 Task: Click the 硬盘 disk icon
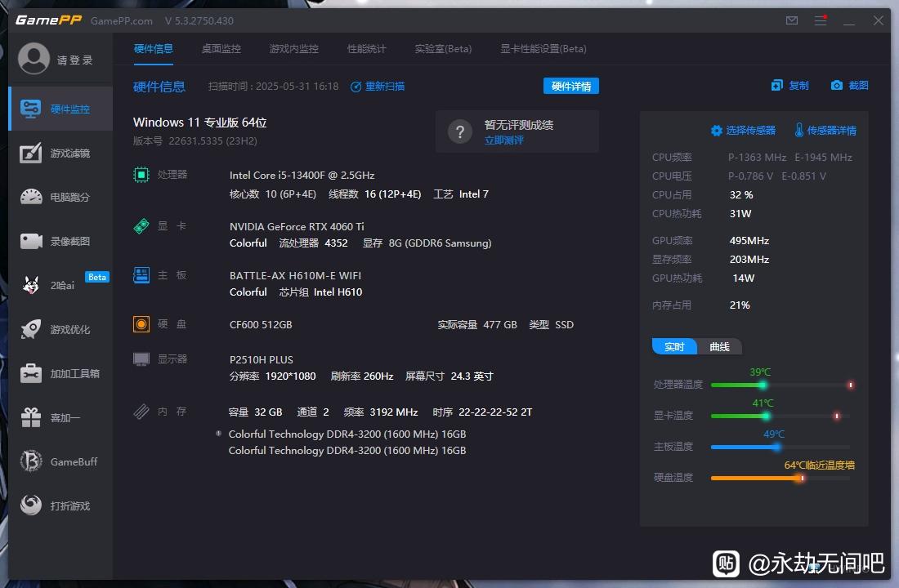(141, 324)
